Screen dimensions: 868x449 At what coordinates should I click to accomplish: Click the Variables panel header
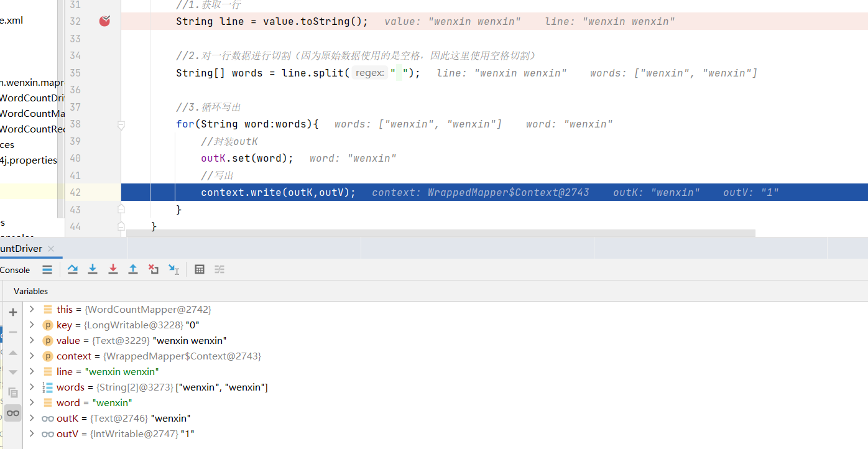[x=30, y=291]
